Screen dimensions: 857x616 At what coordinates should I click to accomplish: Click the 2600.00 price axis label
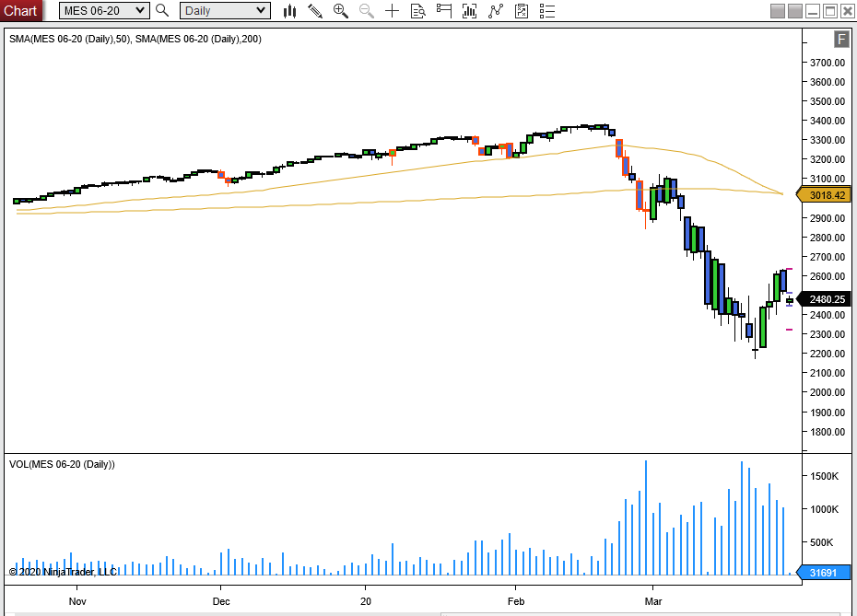[x=827, y=276]
